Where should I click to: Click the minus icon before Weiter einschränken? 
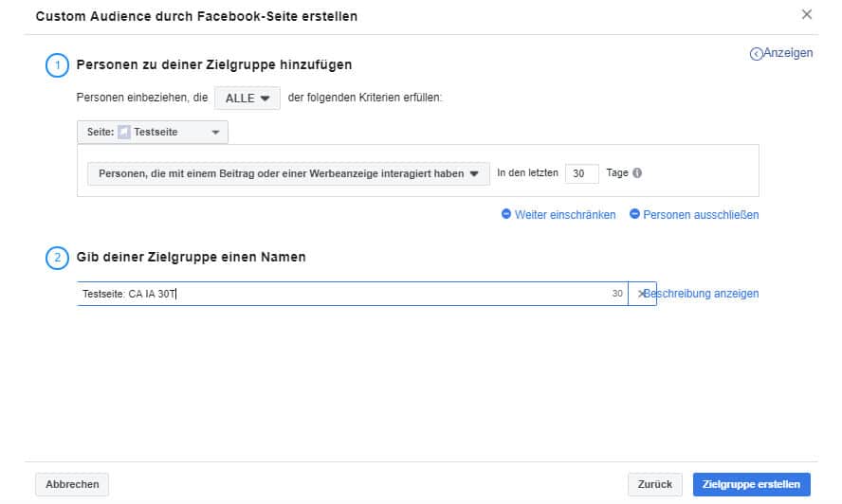pos(506,214)
